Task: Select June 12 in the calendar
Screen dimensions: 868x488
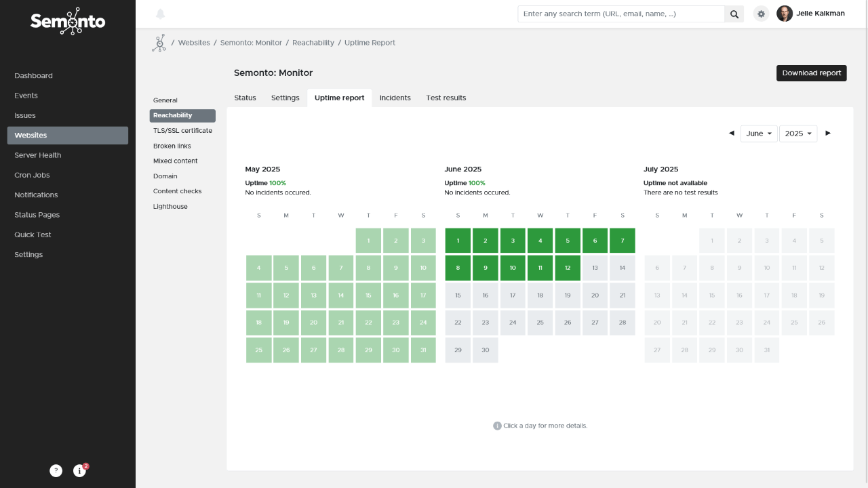Action: pyautogui.click(x=568, y=268)
